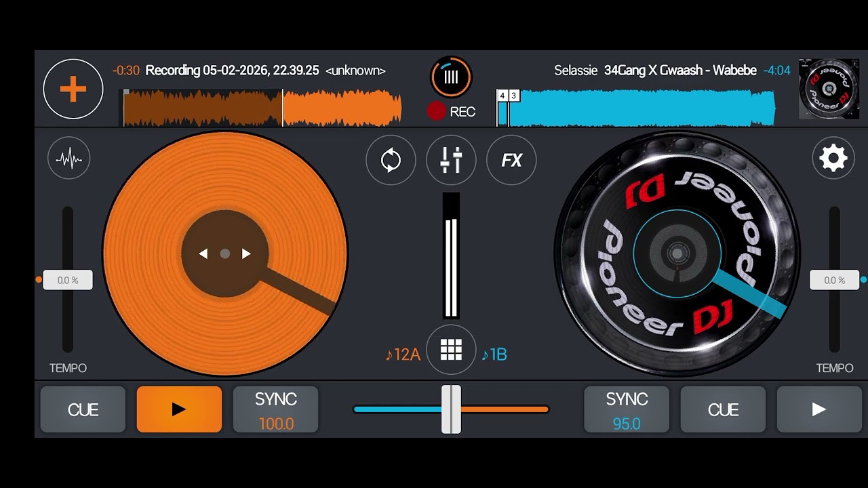
Task: Click the orange vinyl platter
Action: tap(225, 253)
